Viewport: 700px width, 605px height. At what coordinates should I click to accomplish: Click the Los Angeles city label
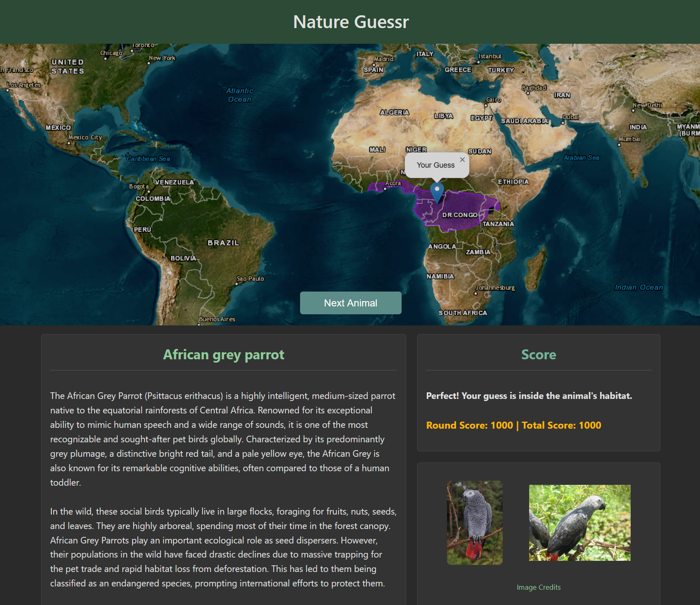click(24, 85)
